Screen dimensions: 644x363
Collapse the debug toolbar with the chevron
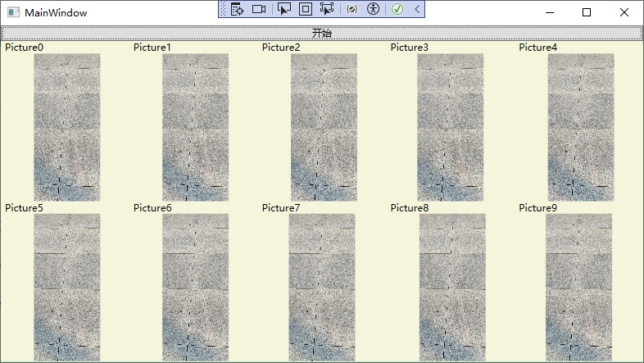tap(417, 9)
